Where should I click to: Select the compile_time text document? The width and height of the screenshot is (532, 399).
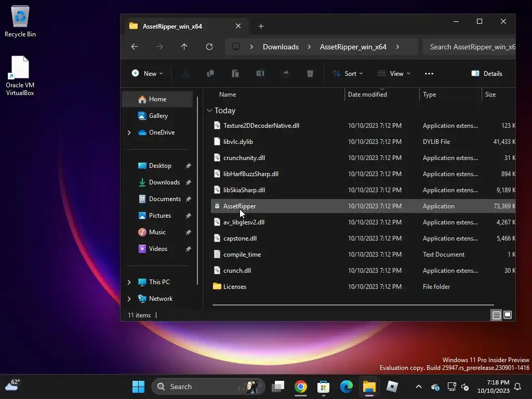[363, 255]
